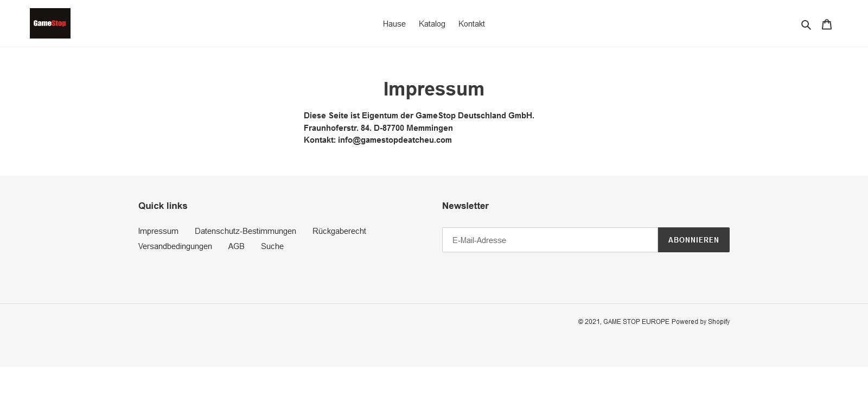Click the Quick links heading
Viewport: 868px width, 395px height.
(163, 206)
